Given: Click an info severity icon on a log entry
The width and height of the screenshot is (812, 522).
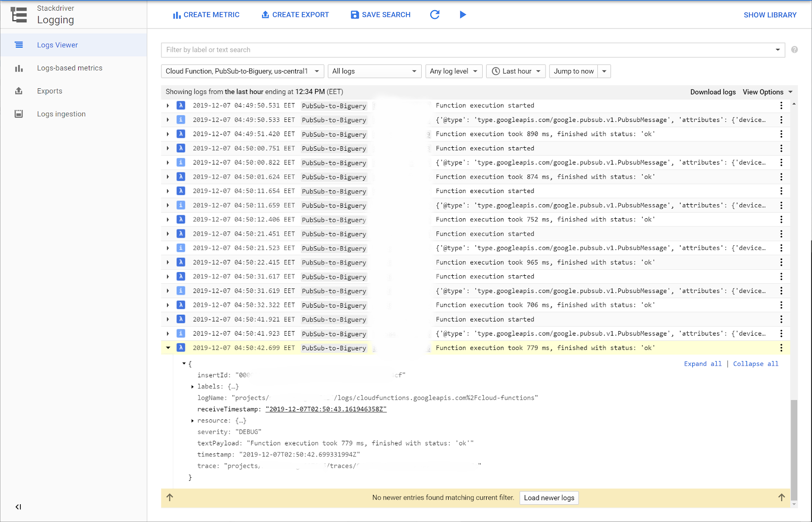Looking at the screenshot, I should (181, 120).
